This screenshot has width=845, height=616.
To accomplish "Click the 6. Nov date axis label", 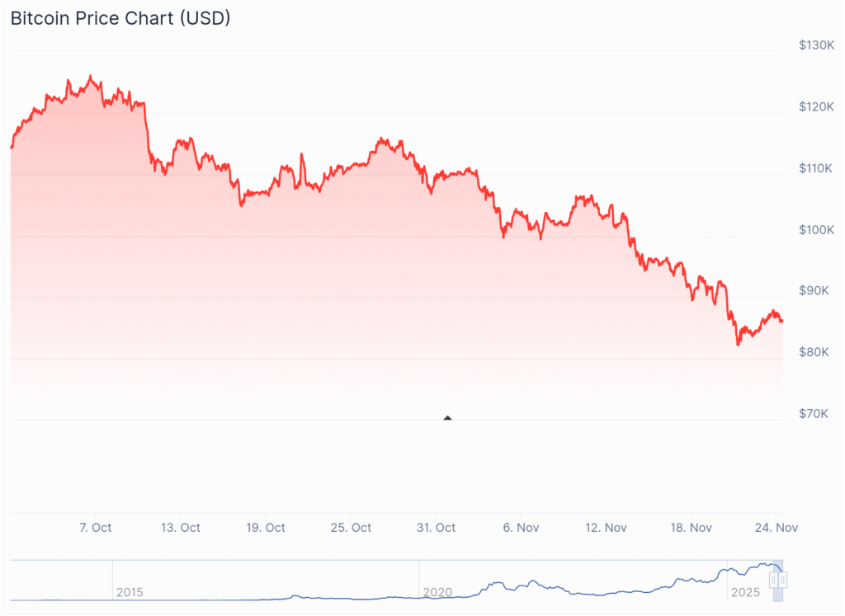I will coord(521,528).
